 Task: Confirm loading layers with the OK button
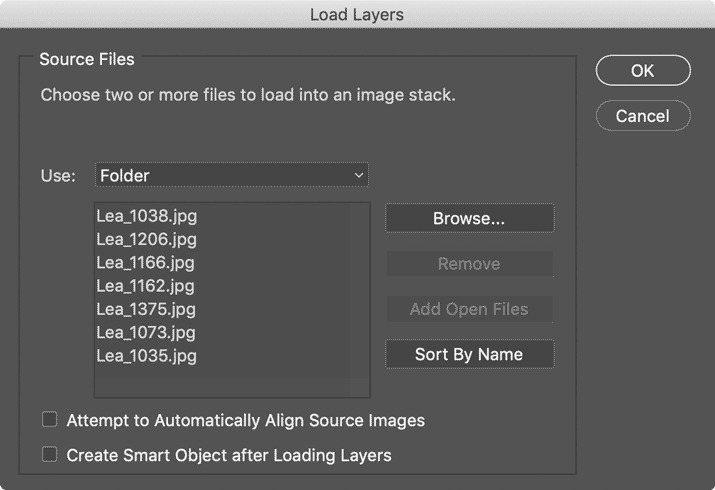coord(643,71)
